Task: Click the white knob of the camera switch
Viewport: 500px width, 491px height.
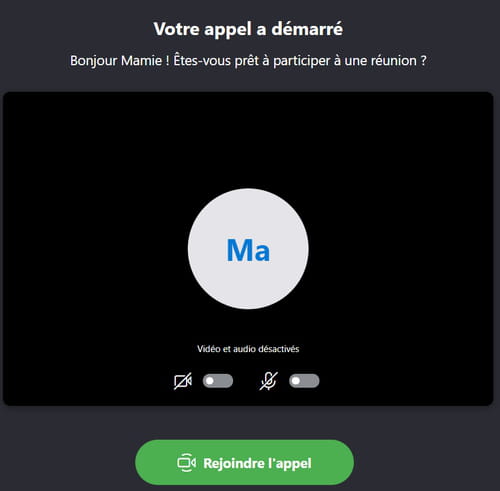Action: [210, 381]
